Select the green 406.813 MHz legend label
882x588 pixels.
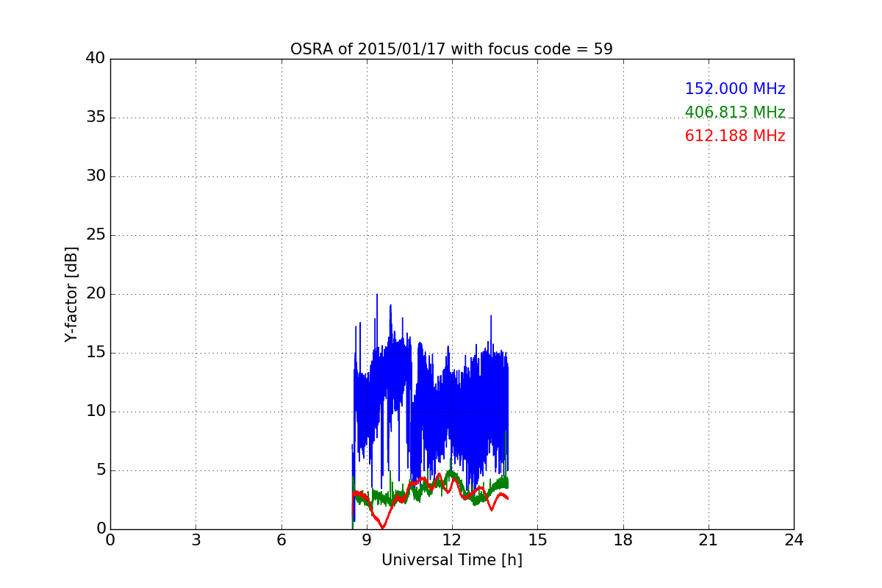click(735, 112)
